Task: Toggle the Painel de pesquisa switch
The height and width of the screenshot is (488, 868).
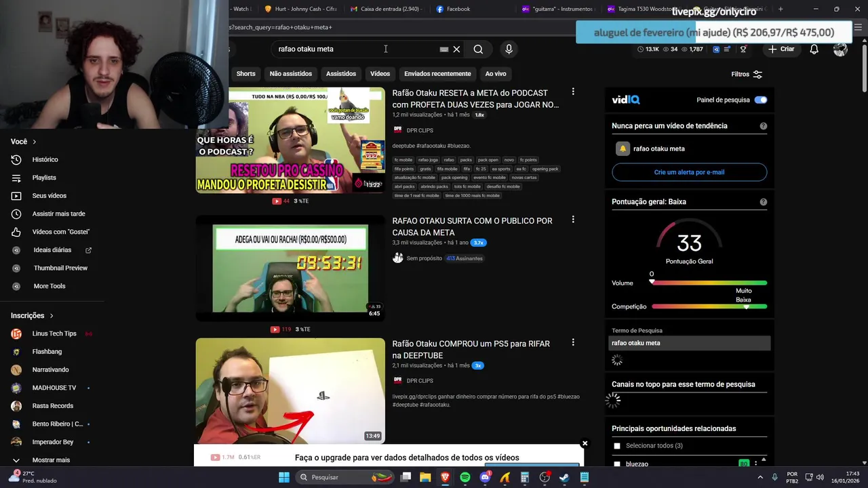Action: pyautogui.click(x=761, y=100)
